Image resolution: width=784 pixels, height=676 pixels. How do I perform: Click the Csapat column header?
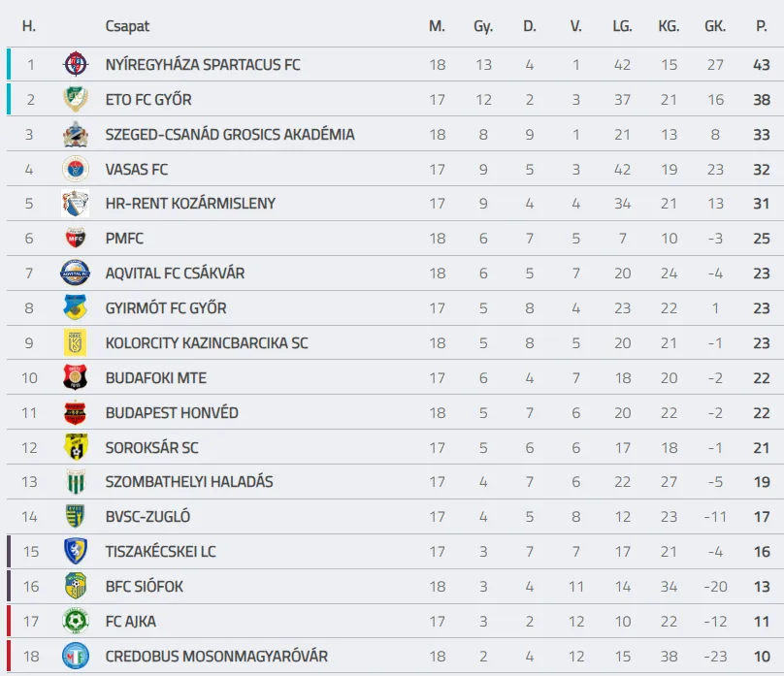click(x=127, y=26)
